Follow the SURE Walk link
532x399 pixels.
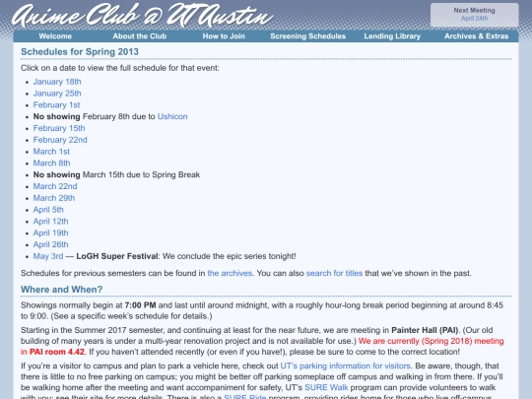(x=326, y=387)
